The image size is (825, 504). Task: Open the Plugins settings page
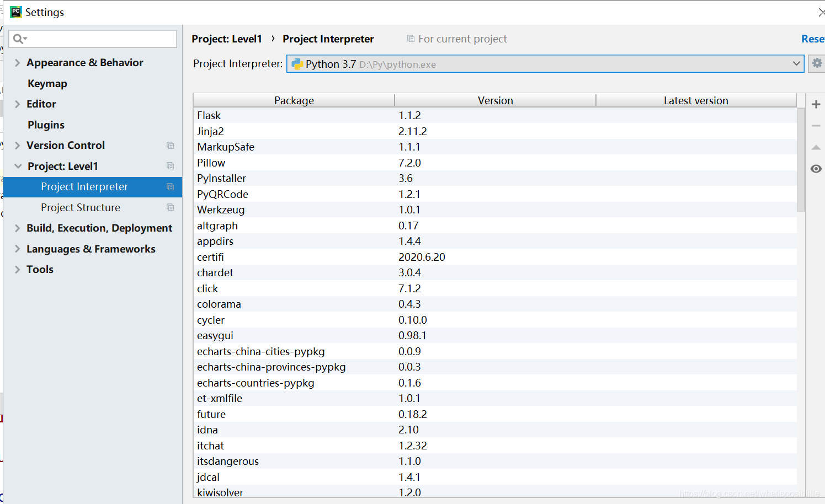(x=46, y=125)
